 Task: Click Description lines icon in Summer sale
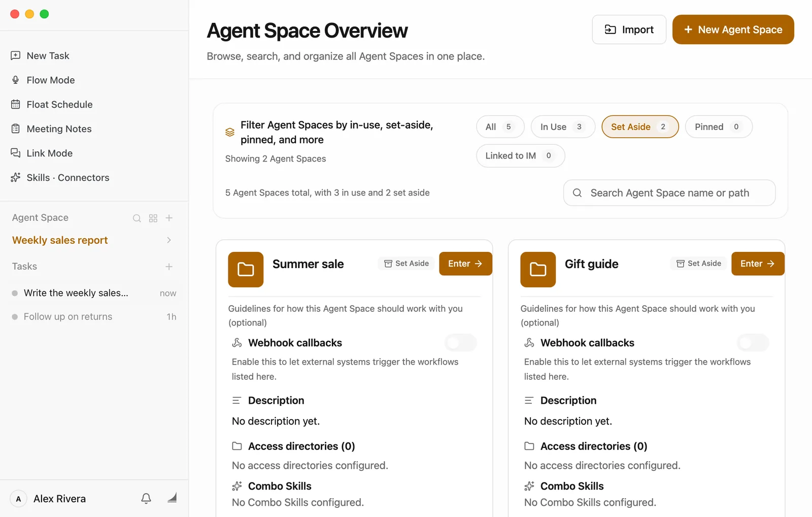tap(236, 401)
